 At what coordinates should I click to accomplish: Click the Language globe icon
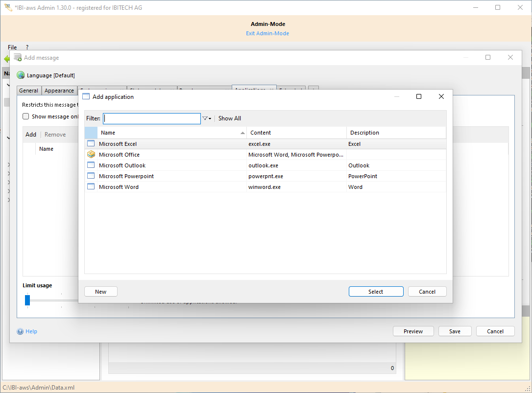pyautogui.click(x=21, y=75)
